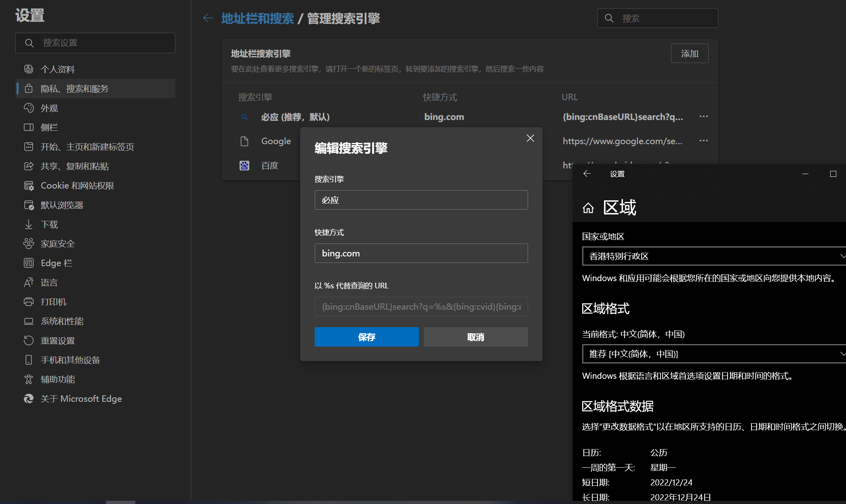The height and width of the screenshot is (504, 846).
Task: Click the back arrow beside 地址栏和搜索
Action: point(207,18)
